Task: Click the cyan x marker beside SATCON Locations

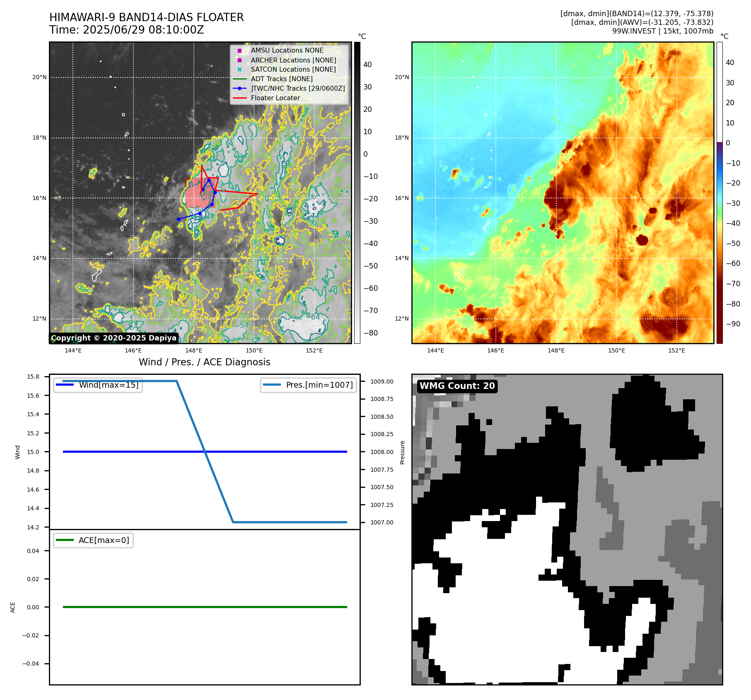Action: pos(239,70)
